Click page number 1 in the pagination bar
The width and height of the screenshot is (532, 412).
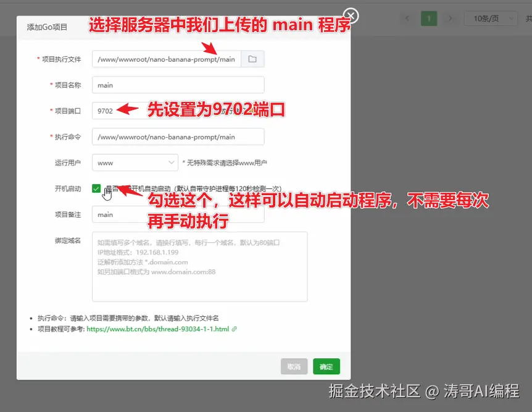point(428,18)
